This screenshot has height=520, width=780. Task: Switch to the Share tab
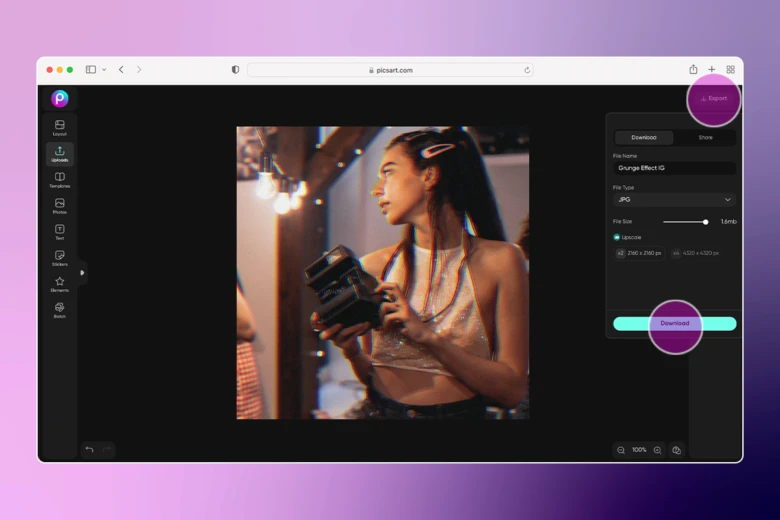pos(705,137)
